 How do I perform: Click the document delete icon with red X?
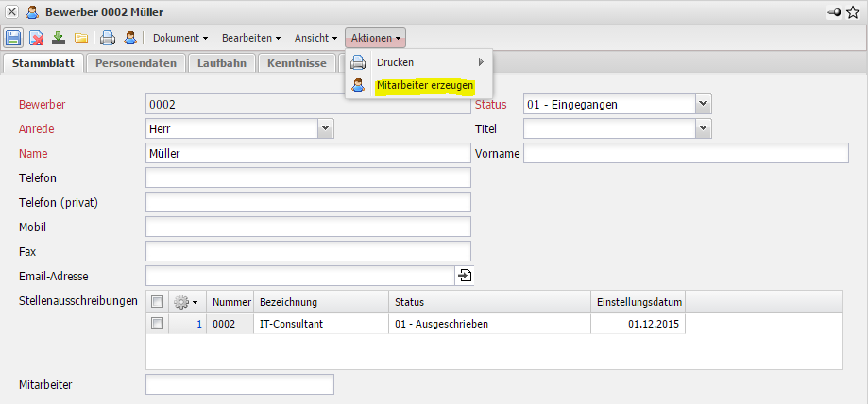coord(36,39)
